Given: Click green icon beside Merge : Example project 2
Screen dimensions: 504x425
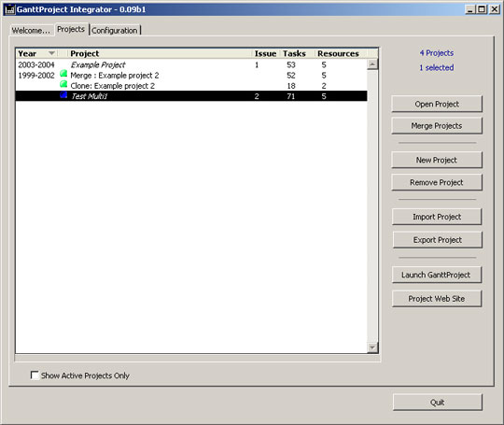Looking at the screenshot, I should (63, 75).
